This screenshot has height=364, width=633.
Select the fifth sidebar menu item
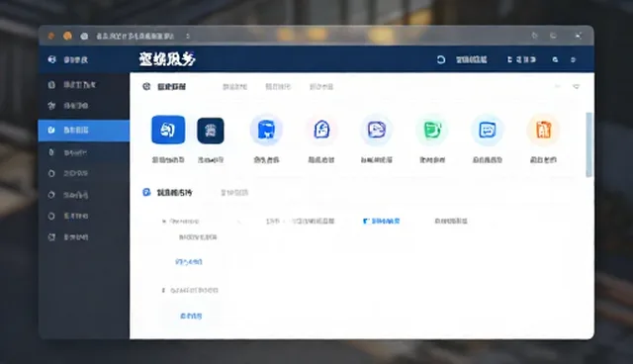pyautogui.click(x=83, y=173)
